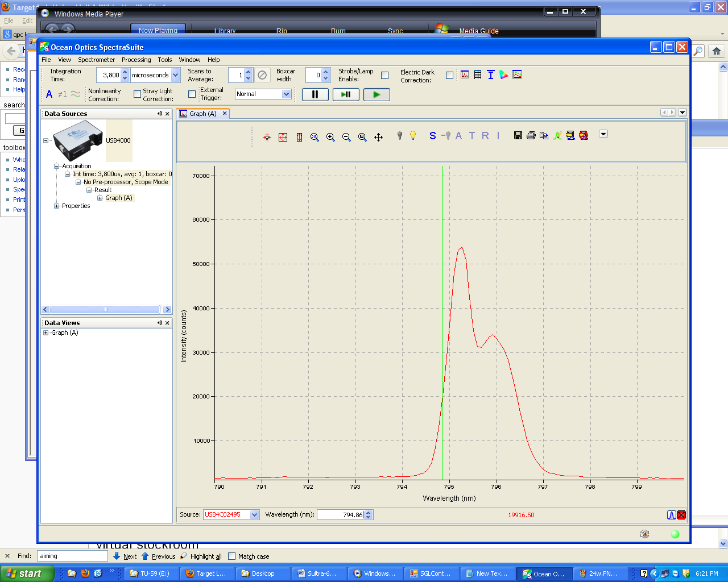The height and width of the screenshot is (582, 728).
Task: Click the delete overlay spectra icon
Action: click(584, 135)
